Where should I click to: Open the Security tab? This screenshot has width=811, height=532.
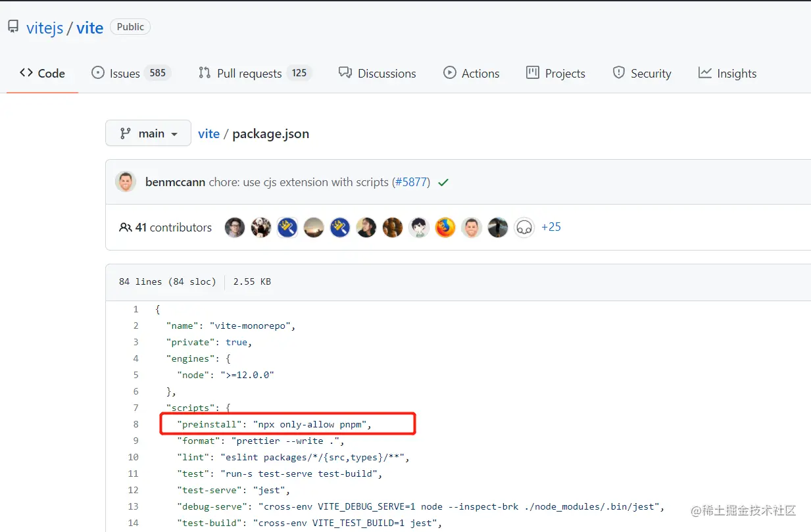[x=642, y=73]
